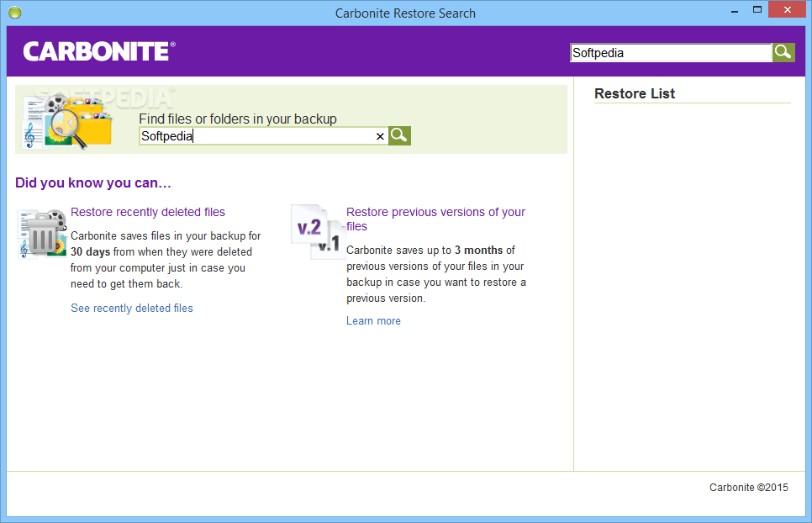Click the trash can deleted files icon

[43, 234]
